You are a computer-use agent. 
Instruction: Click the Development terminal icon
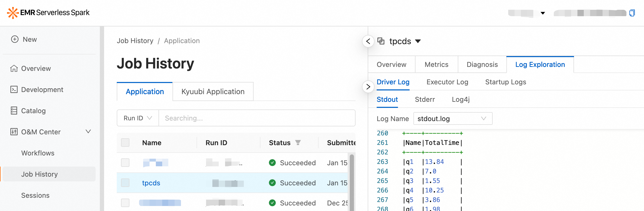[x=14, y=90]
